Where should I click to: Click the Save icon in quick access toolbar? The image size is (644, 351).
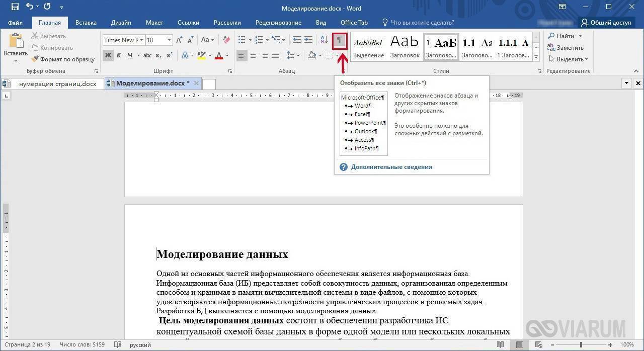point(15,7)
